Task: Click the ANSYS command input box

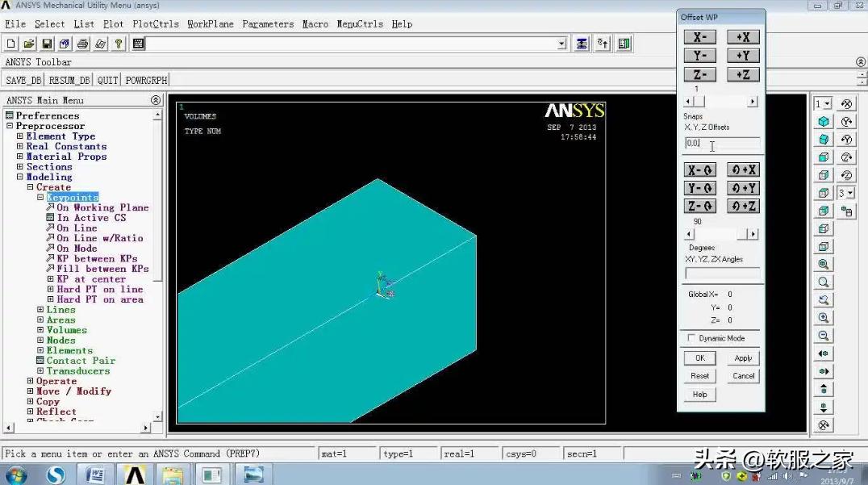Action: (x=352, y=44)
